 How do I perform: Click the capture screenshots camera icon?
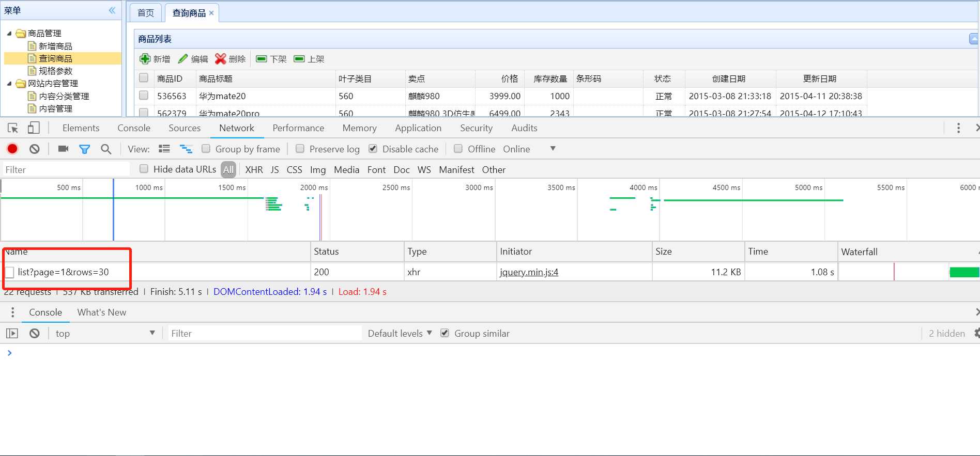point(63,149)
